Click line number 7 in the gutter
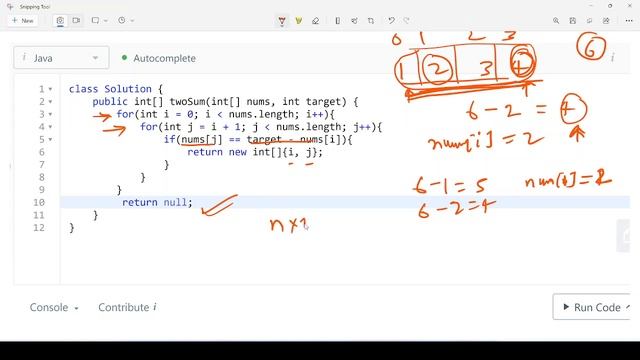The image size is (640, 360). (42, 164)
